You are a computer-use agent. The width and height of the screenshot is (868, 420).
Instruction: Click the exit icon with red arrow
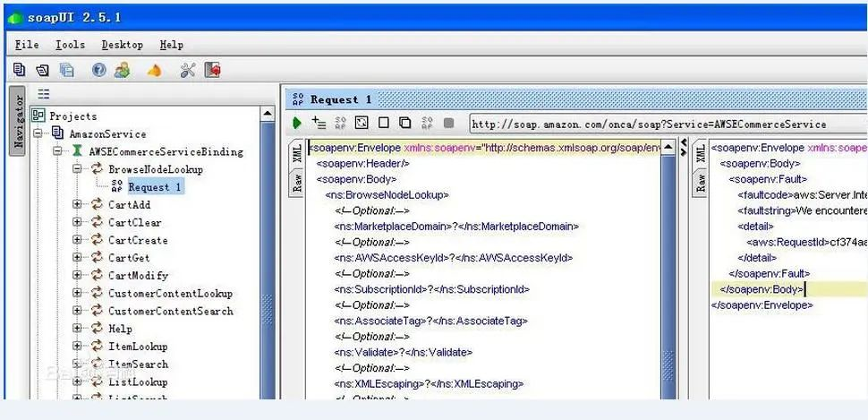(x=213, y=70)
